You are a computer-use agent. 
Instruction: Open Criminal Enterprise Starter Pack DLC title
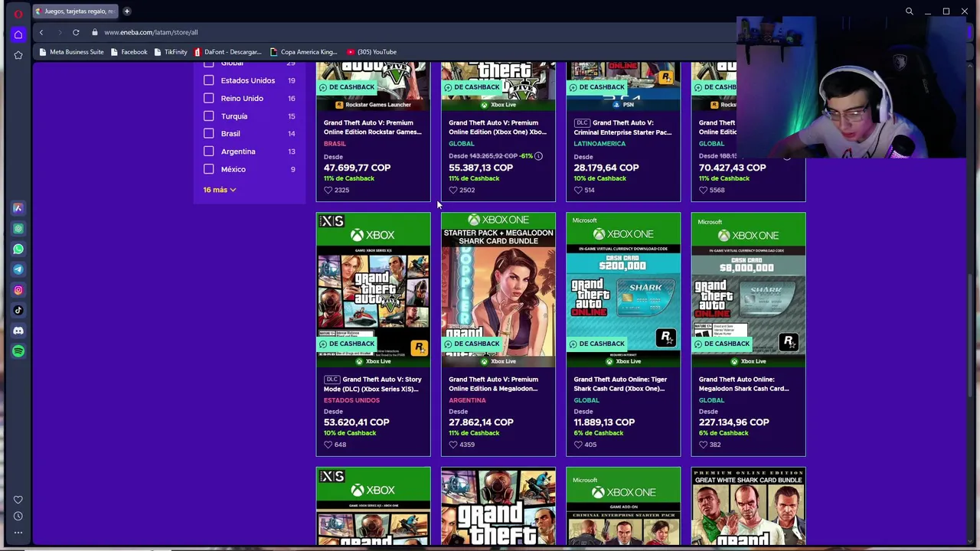pos(622,127)
